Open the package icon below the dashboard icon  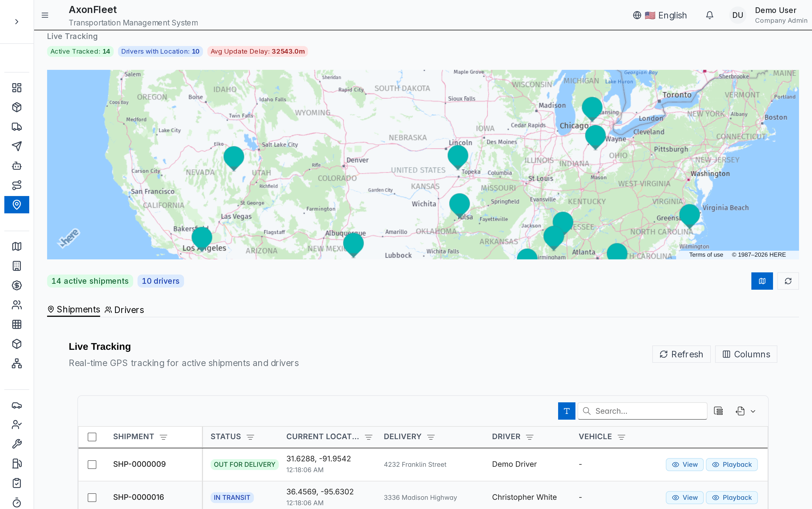[x=17, y=107]
